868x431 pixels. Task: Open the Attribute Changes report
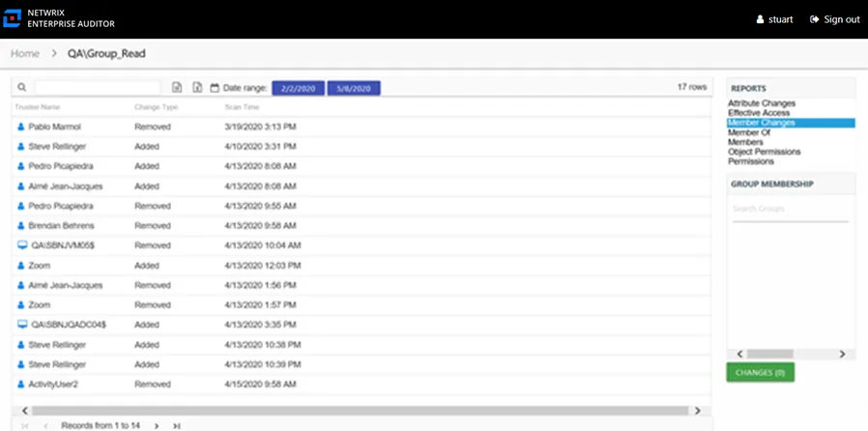(762, 103)
